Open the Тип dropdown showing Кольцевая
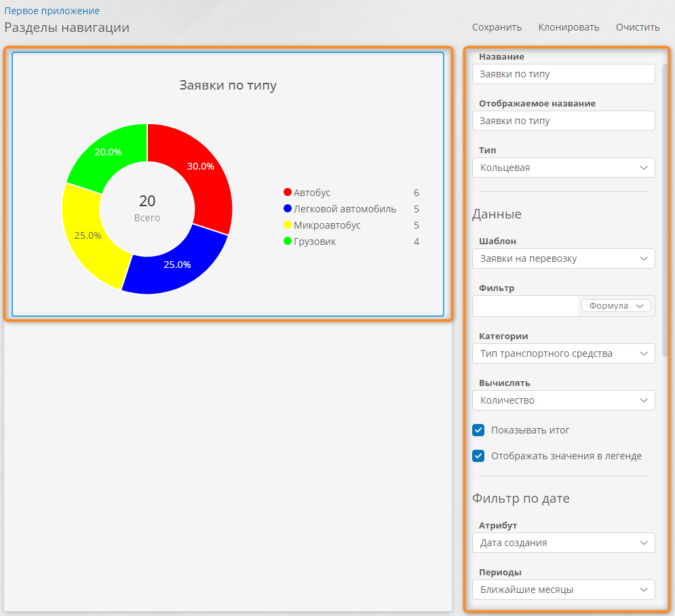This screenshot has width=675, height=616. [563, 168]
